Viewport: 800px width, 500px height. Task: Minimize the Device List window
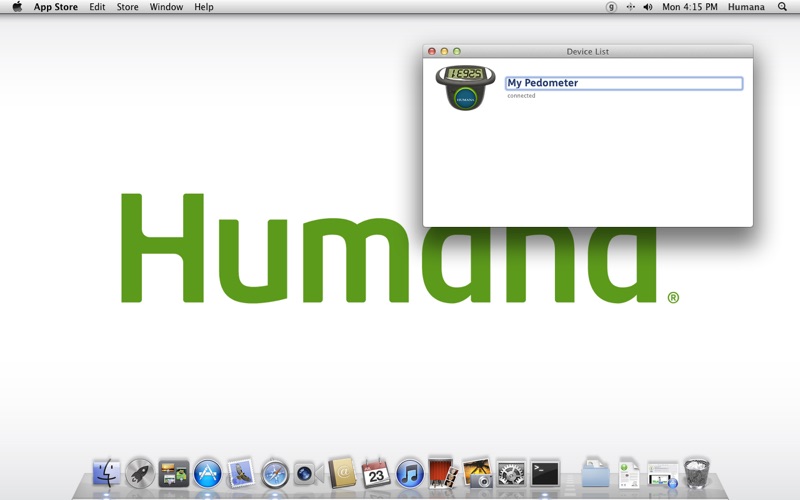click(444, 52)
